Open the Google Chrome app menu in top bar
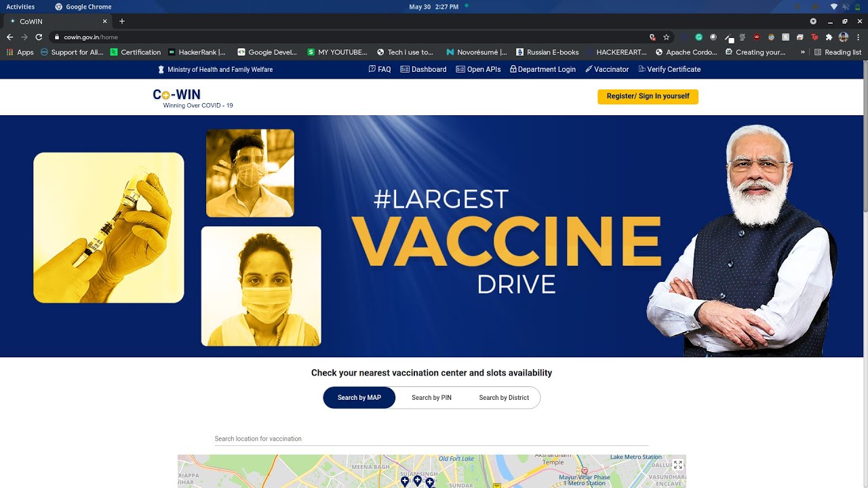 83,7
